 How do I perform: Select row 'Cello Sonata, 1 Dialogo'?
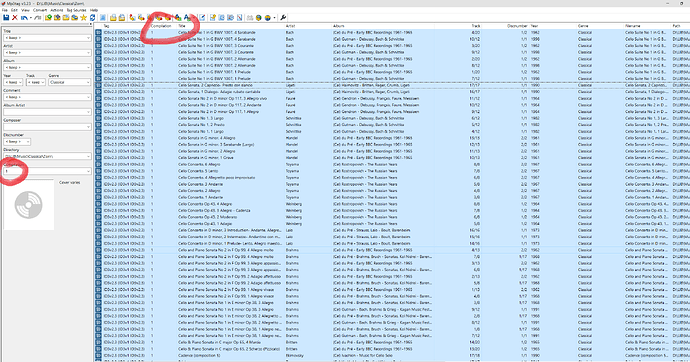392,91
